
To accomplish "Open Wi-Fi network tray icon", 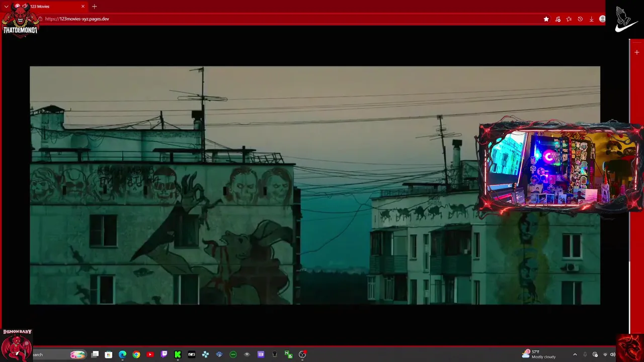I will coord(605,354).
